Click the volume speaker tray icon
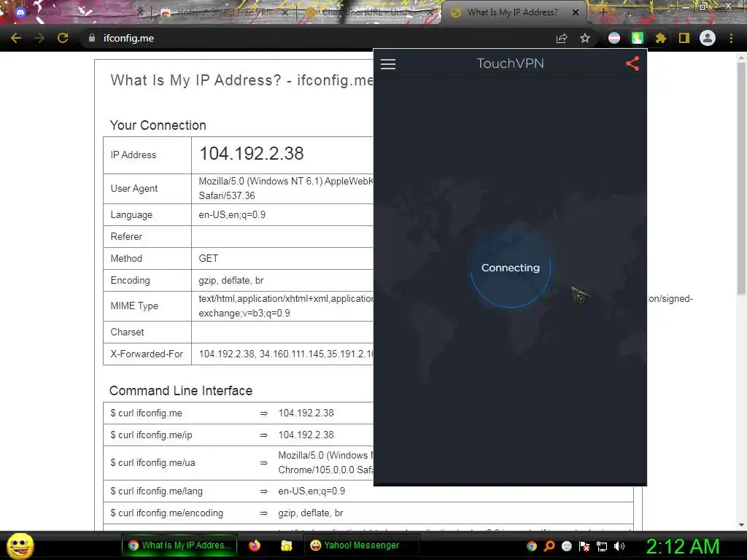The width and height of the screenshot is (747, 560). (619, 546)
